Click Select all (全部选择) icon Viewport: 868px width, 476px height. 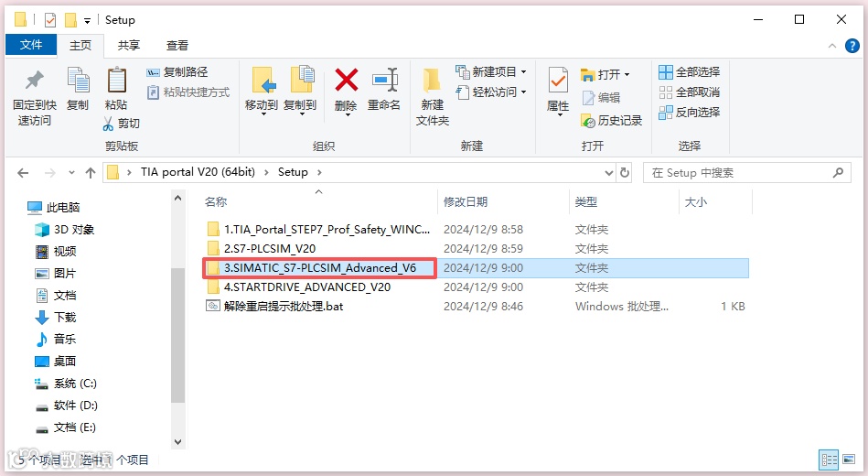click(665, 72)
